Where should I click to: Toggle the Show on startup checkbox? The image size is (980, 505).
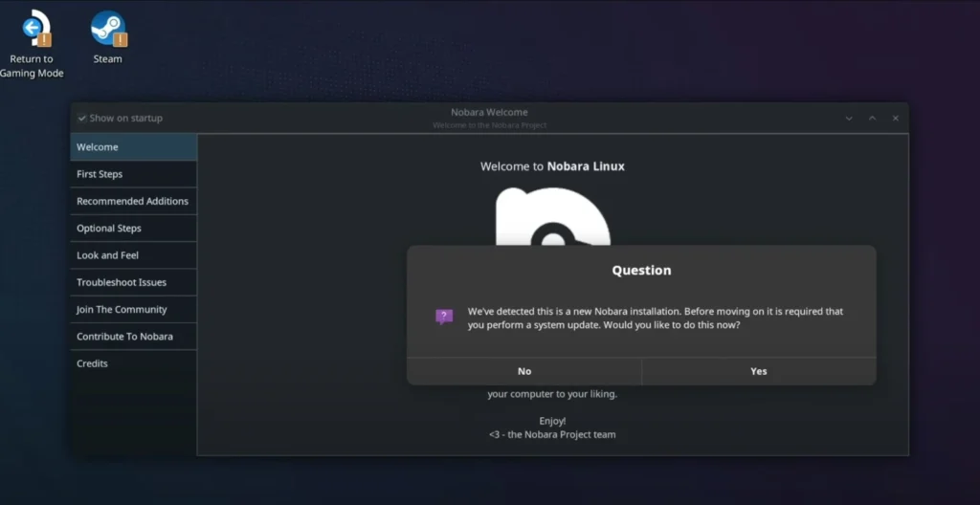tap(82, 119)
